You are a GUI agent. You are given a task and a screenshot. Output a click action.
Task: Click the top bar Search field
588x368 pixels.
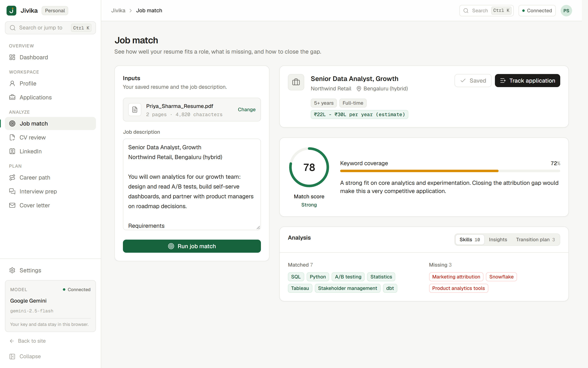tap(486, 10)
